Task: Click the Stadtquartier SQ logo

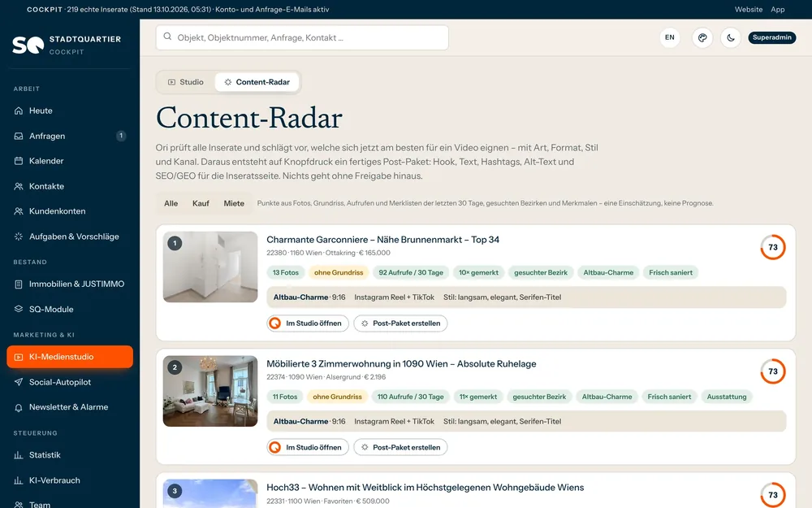Action: coord(28,45)
